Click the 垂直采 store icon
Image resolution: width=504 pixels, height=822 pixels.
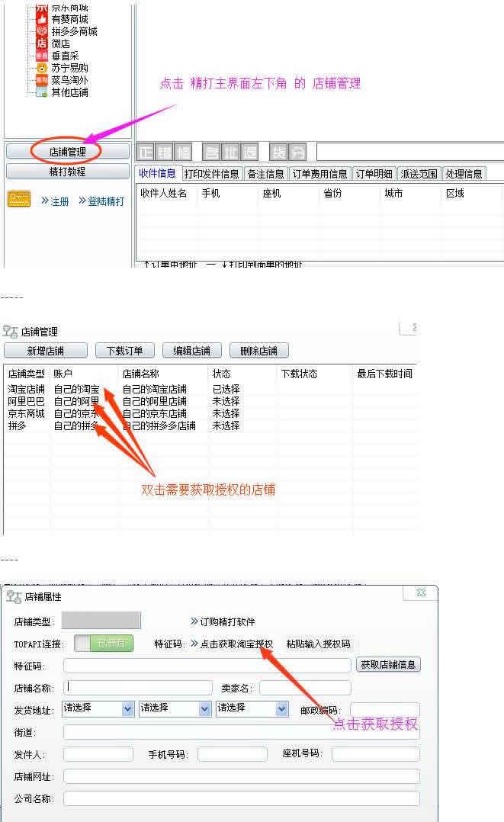point(42,56)
